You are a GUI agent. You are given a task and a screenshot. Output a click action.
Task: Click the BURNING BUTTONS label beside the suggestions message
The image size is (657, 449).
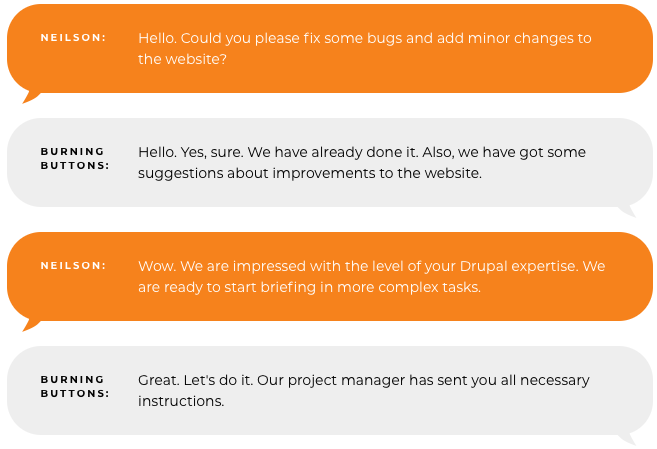pos(74,159)
